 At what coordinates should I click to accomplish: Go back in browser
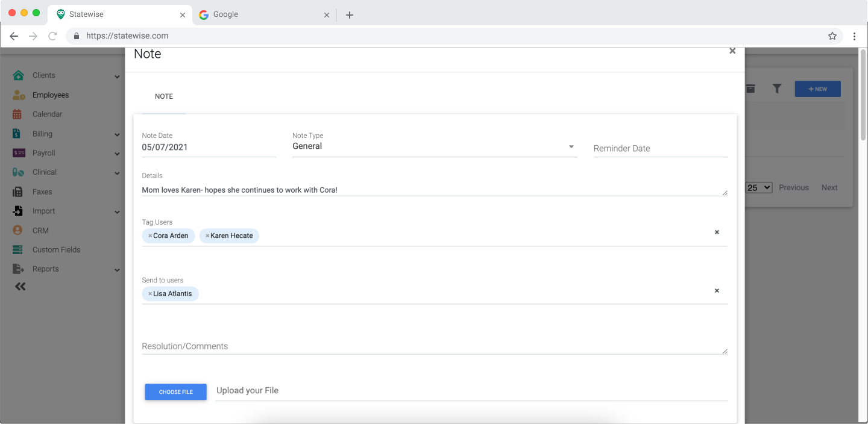coord(14,36)
